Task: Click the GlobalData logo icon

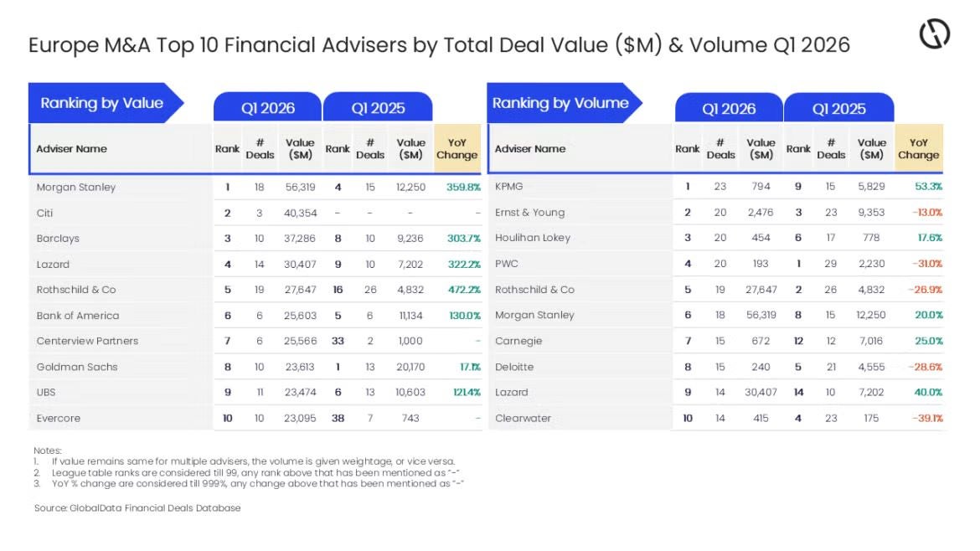Action: point(934,35)
